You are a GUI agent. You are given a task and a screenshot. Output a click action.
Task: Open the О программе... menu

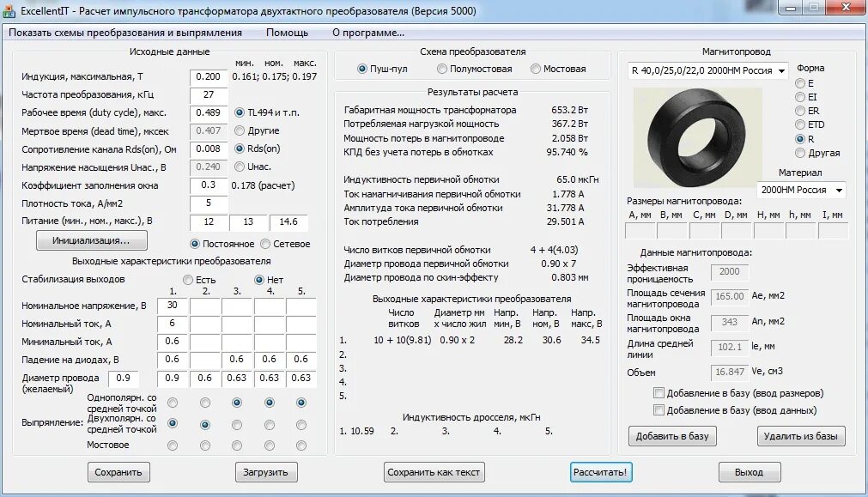coord(368,33)
